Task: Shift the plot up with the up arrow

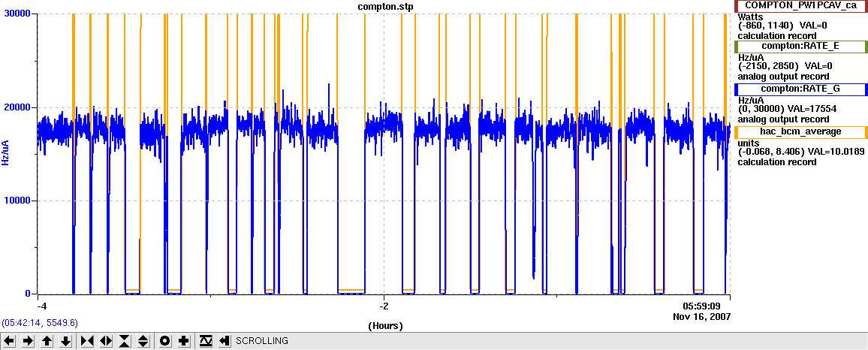Action: [x=47, y=340]
